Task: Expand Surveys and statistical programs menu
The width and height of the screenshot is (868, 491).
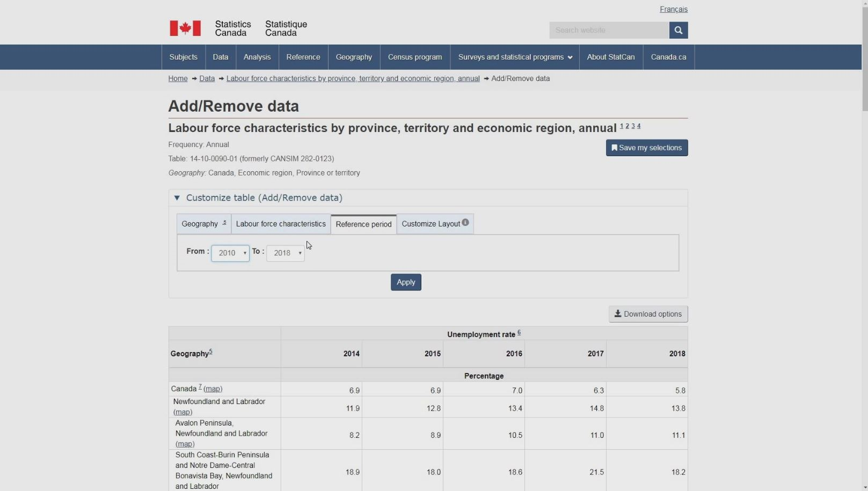Action: 515,57
